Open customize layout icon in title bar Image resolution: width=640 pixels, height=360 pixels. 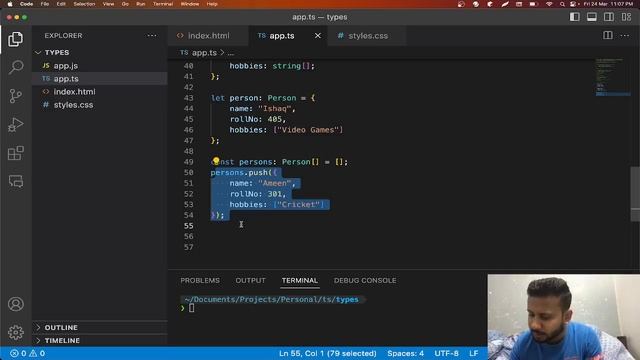click(626, 17)
